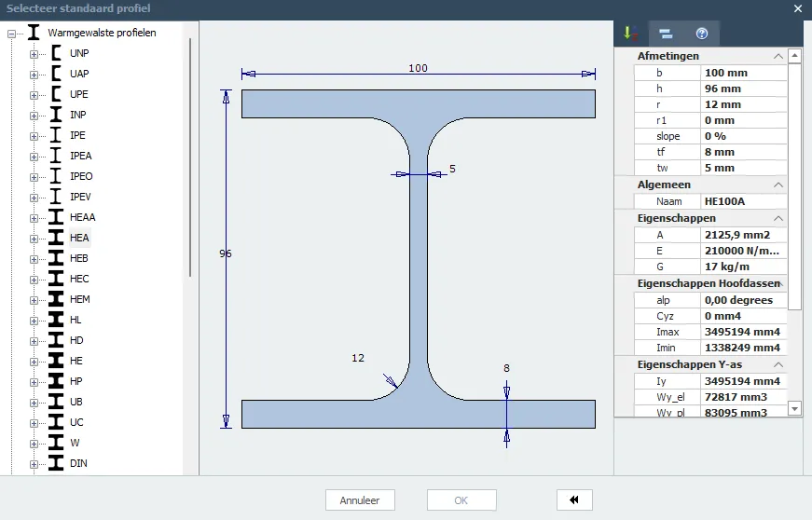Click the OK button

click(x=461, y=500)
